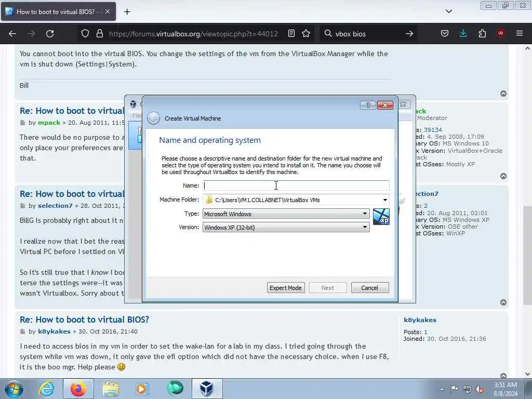Click the vbox bios search box
Image resolution: width=532 pixels, height=399 pixels.
(x=368, y=34)
